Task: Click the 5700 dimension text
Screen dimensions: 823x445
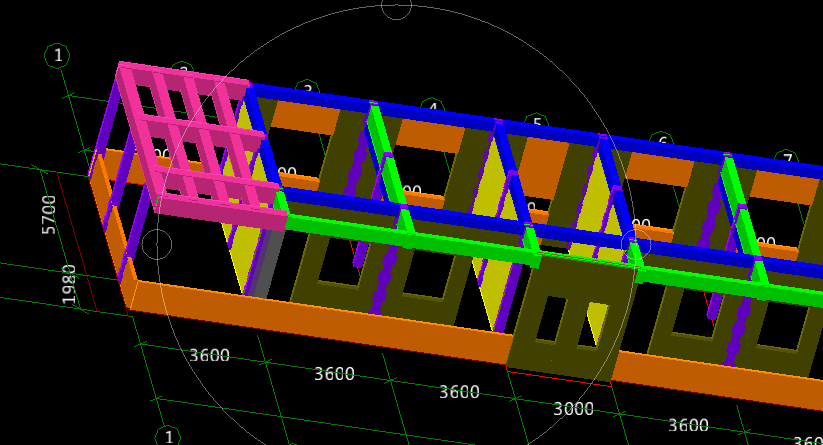Action: (x=48, y=215)
